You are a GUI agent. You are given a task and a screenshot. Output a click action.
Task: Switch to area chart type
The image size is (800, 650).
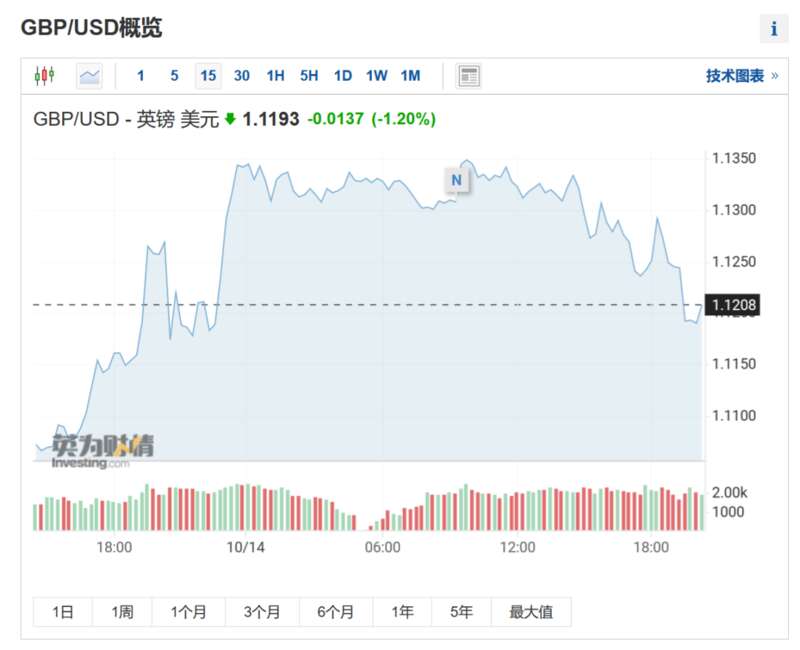click(x=89, y=76)
